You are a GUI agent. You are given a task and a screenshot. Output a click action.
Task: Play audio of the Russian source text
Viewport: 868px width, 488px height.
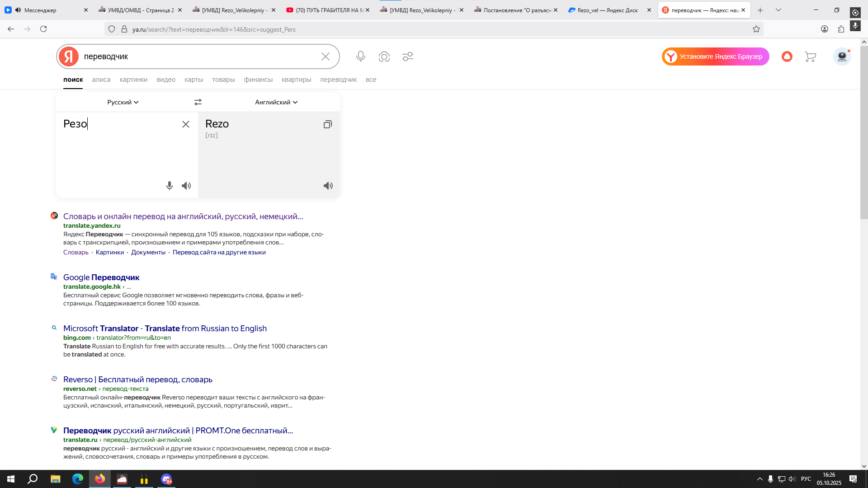pyautogui.click(x=186, y=186)
